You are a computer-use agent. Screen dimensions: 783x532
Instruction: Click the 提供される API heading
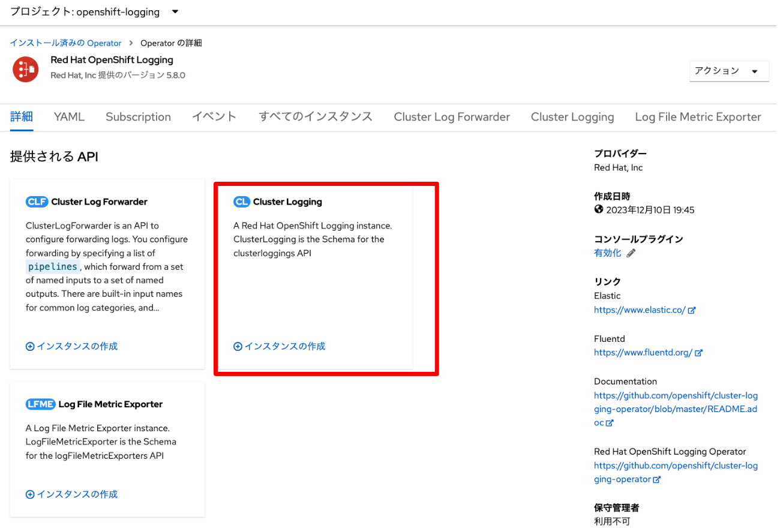(54, 157)
